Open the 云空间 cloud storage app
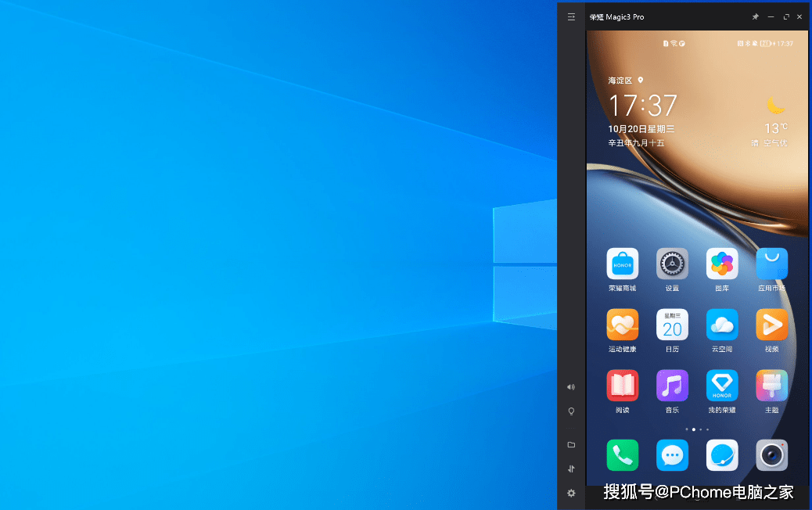812x510 pixels. coord(722,325)
